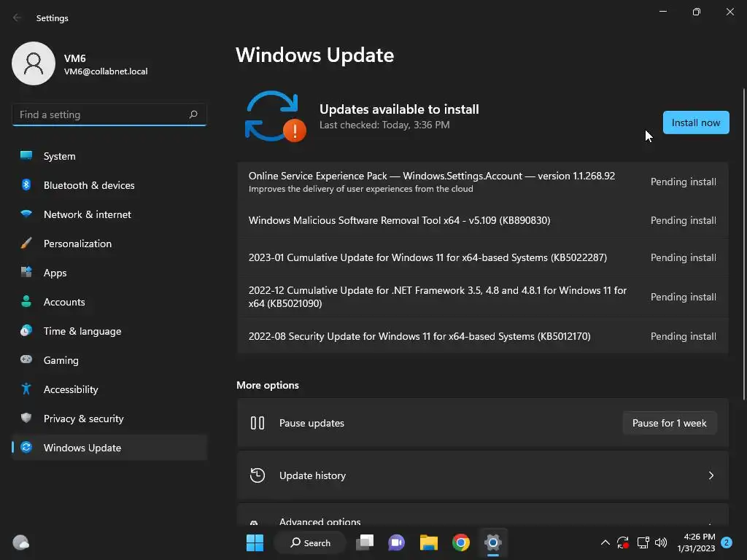Screen dimensions: 747x560
Task: Open the System settings category
Action: coord(109,156)
